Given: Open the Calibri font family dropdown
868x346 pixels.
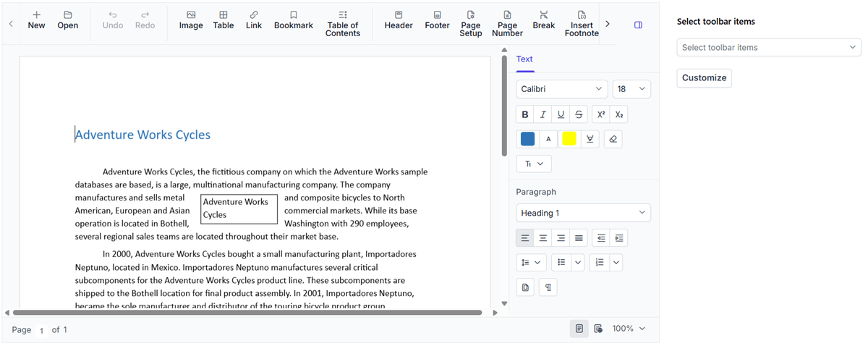Looking at the screenshot, I should point(562,89).
